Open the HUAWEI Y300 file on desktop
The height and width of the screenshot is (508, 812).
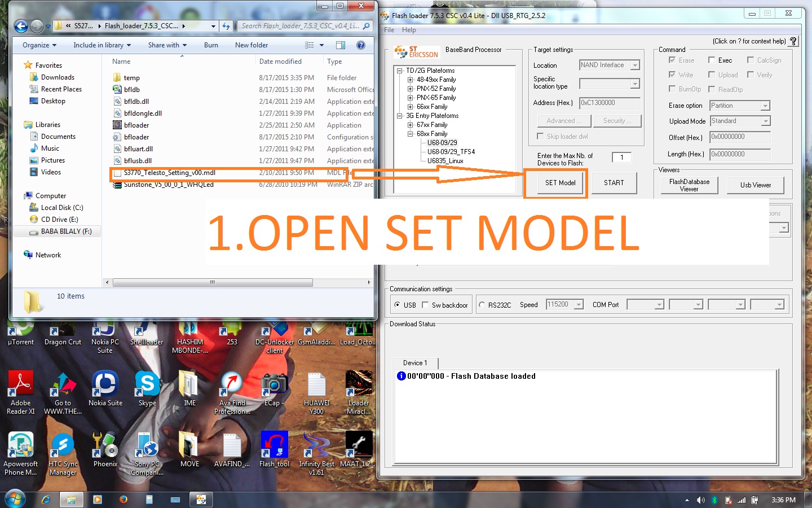point(316,392)
